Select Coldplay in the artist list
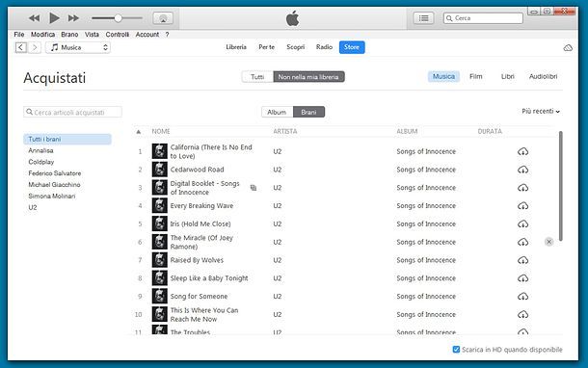Viewport: 588px width, 368px height. tap(41, 162)
